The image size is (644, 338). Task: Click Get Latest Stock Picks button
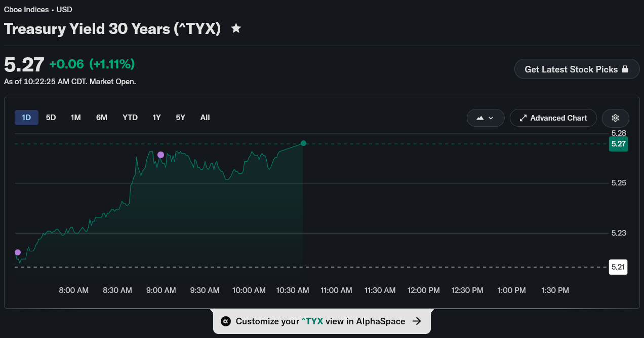tap(577, 69)
